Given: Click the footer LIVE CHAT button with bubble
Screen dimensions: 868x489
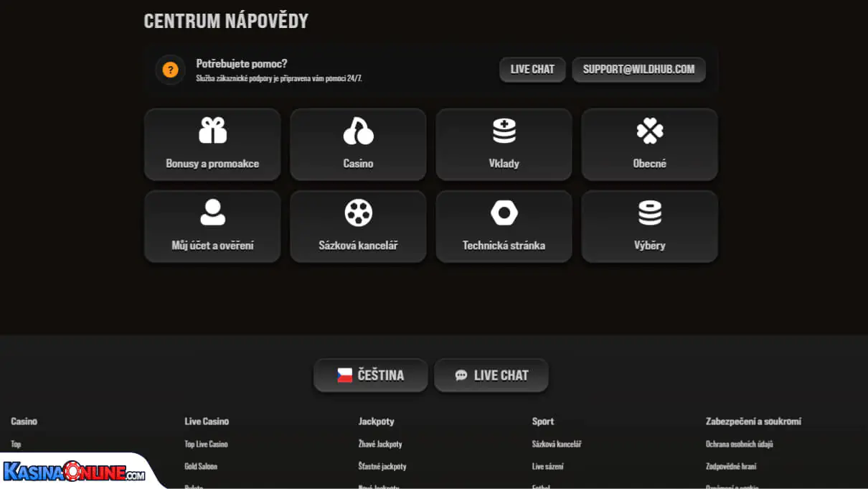Looking at the screenshot, I should 491,376.
